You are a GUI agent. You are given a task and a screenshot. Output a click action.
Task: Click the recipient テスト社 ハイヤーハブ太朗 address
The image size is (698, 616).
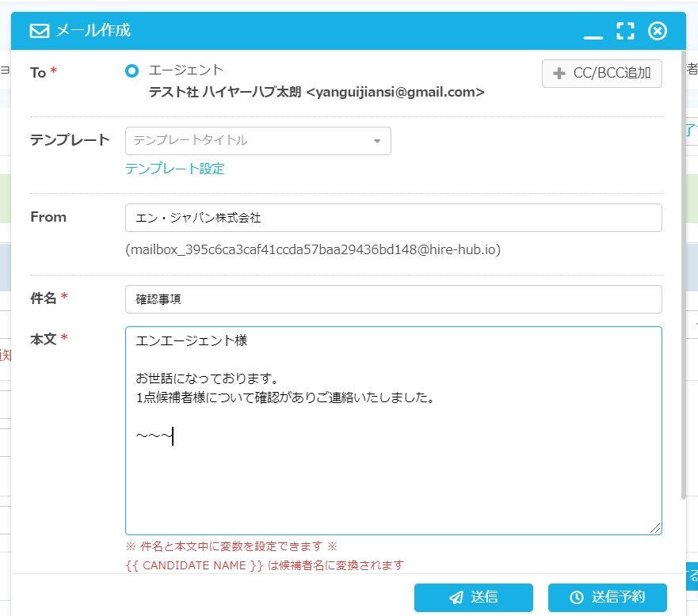(316, 92)
